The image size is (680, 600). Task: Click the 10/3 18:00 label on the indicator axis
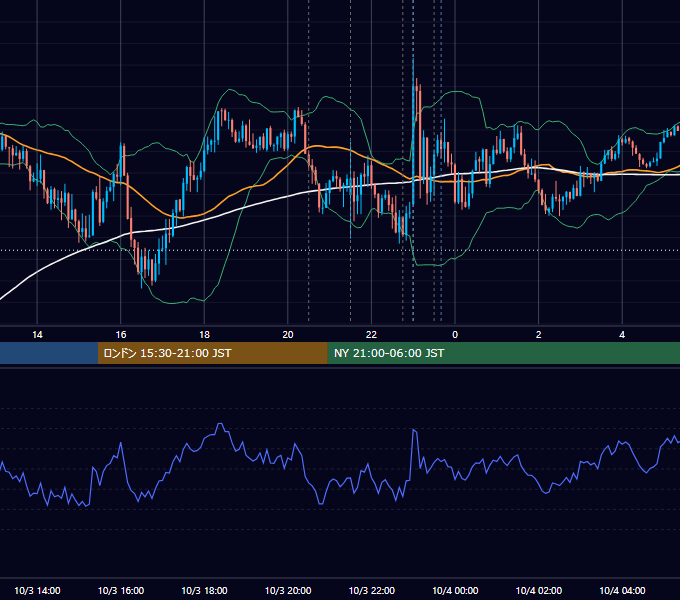(204, 590)
